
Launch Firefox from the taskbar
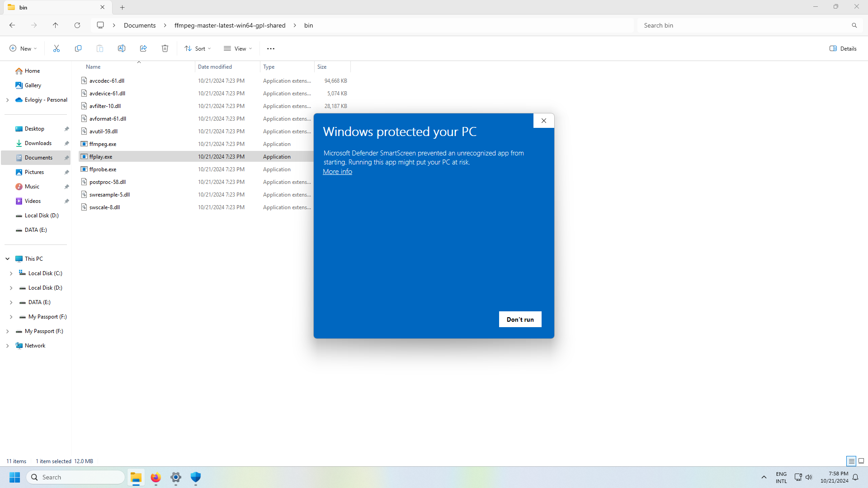pos(156,477)
